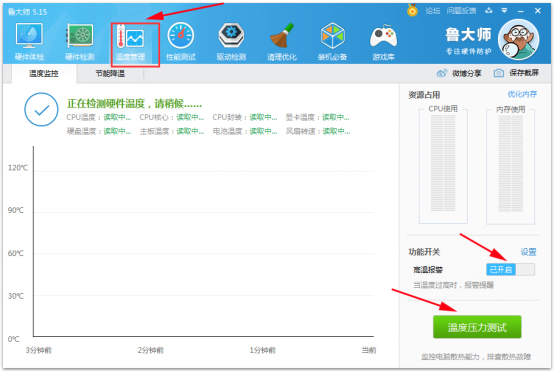Select the 温度管理 temperature management icon

[130, 41]
